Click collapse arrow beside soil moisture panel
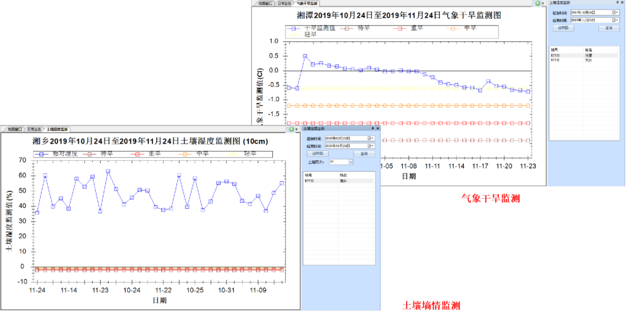 [297, 129]
